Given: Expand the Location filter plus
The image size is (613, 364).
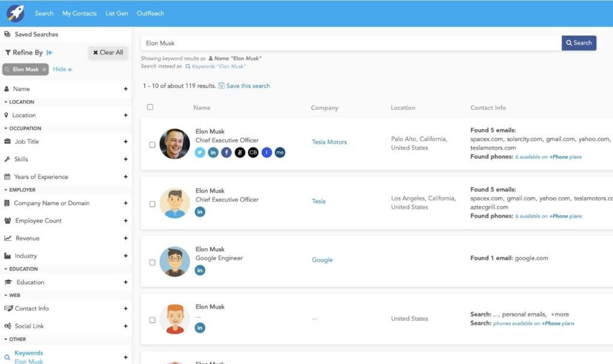Looking at the screenshot, I should pos(126,115).
